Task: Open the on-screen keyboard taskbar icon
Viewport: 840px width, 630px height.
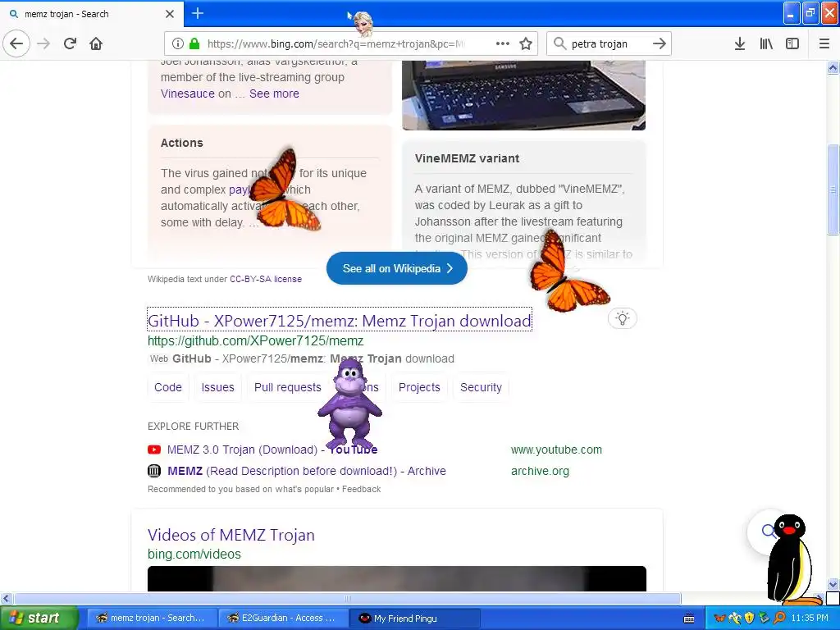Action: point(689,619)
